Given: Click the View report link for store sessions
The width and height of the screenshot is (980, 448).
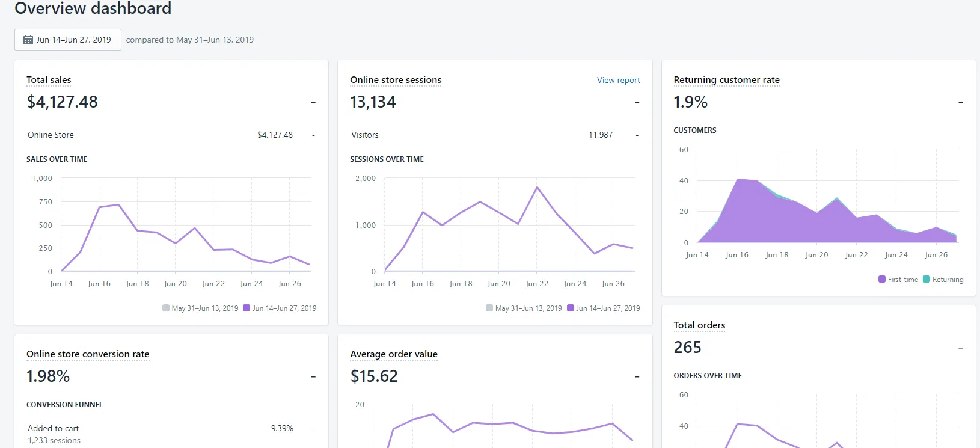Looking at the screenshot, I should pos(618,80).
